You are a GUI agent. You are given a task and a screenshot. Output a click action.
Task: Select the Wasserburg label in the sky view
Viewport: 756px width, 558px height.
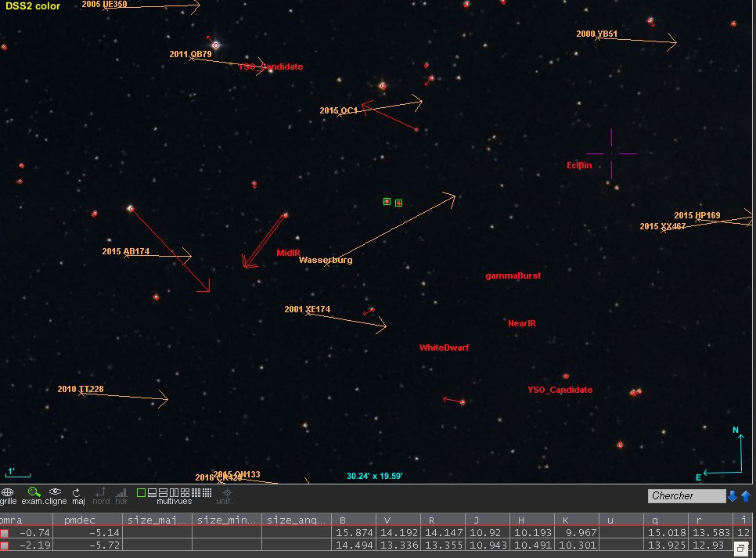click(x=326, y=260)
